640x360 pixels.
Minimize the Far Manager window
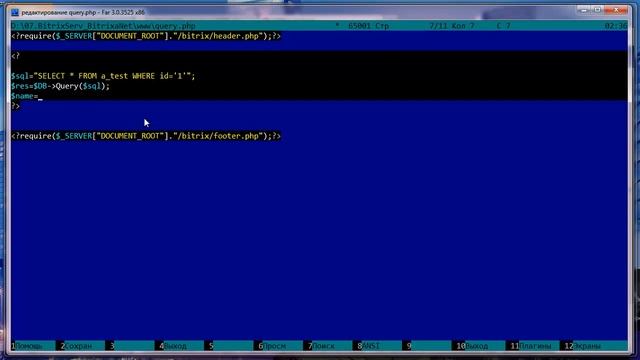[x=584, y=10]
